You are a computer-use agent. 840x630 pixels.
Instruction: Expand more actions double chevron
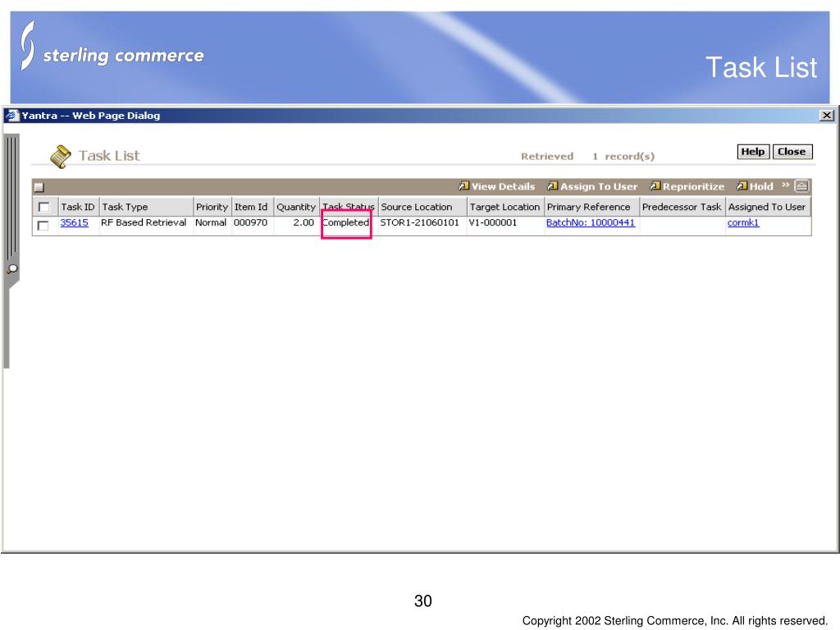click(785, 185)
